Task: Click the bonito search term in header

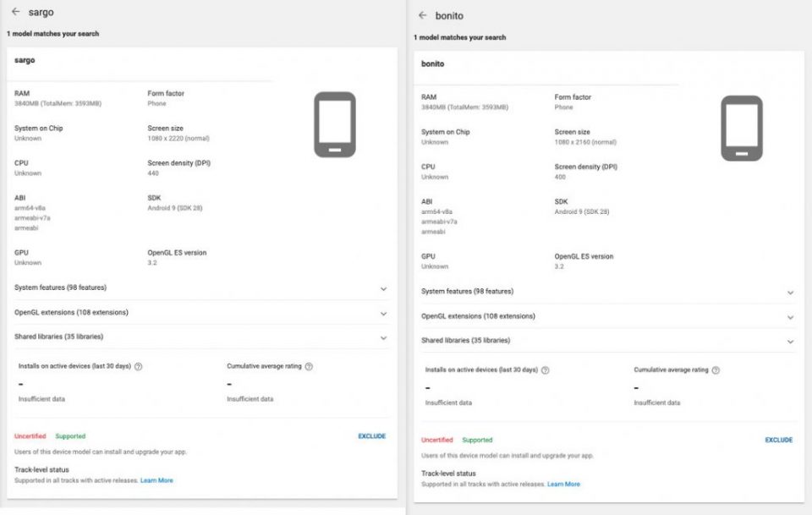Action: [x=449, y=15]
